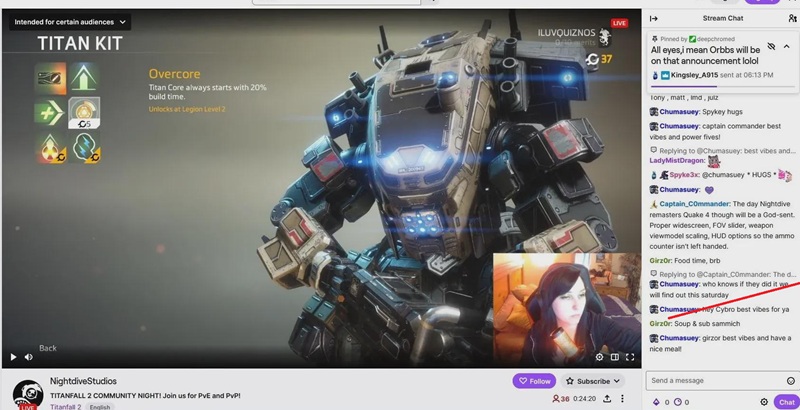800x410 pixels.
Task: Open the chat community users list
Action: point(793,17)
